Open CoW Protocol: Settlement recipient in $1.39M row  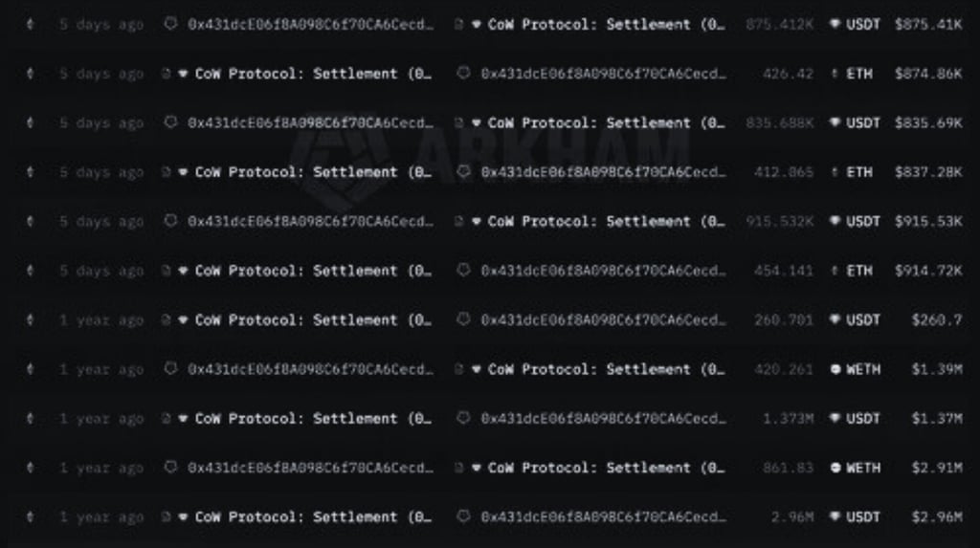(605, 369)
